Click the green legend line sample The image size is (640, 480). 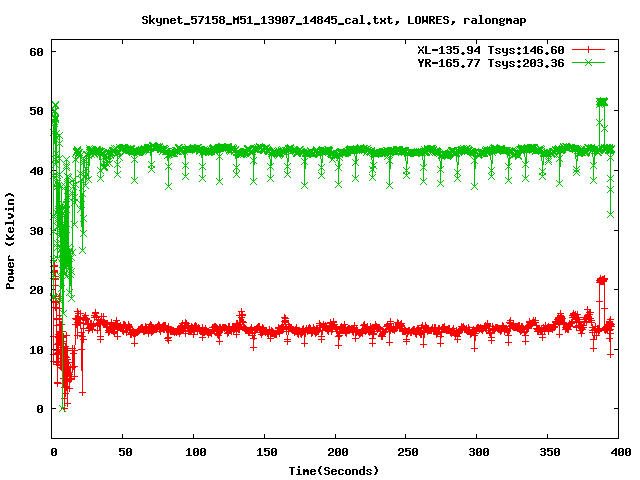[588, 62]
